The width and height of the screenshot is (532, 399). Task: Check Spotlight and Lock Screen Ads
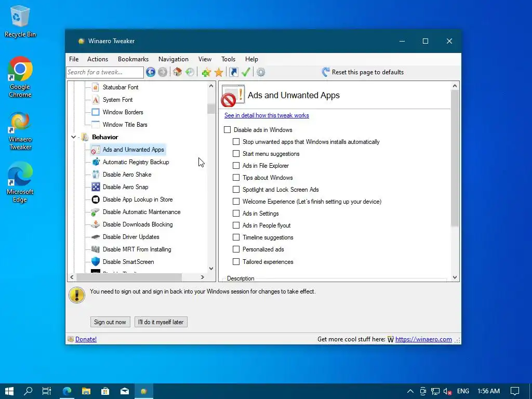236,189
